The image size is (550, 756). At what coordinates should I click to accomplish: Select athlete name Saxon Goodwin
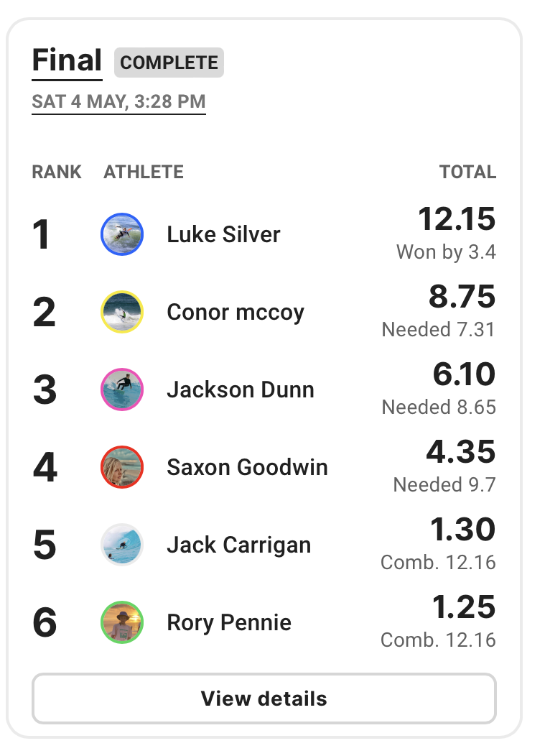pyautogui.click(x=247, y=467)
